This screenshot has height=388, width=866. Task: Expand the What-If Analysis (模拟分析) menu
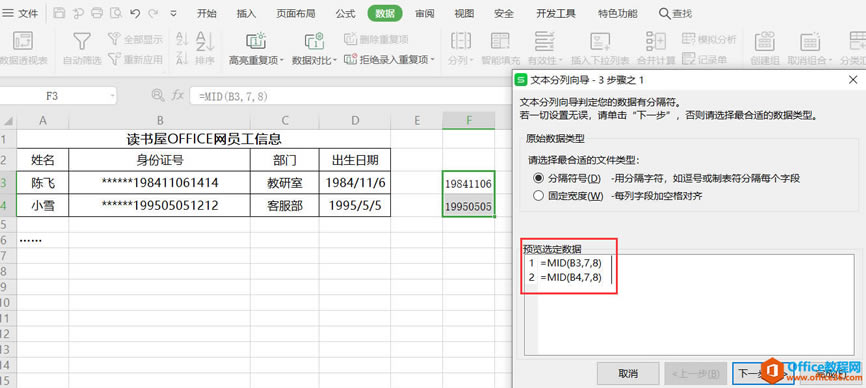(x=709, y=39)
